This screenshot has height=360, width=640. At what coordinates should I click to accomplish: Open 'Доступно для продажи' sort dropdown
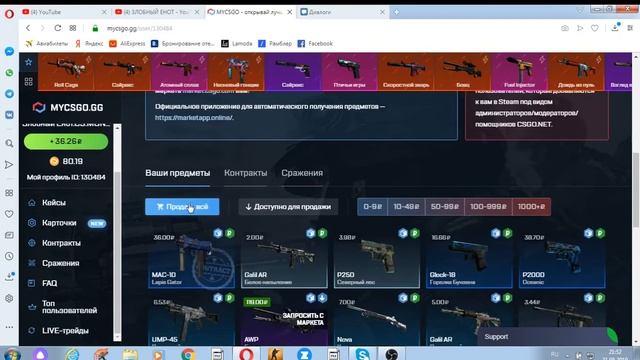pos(288,207)
